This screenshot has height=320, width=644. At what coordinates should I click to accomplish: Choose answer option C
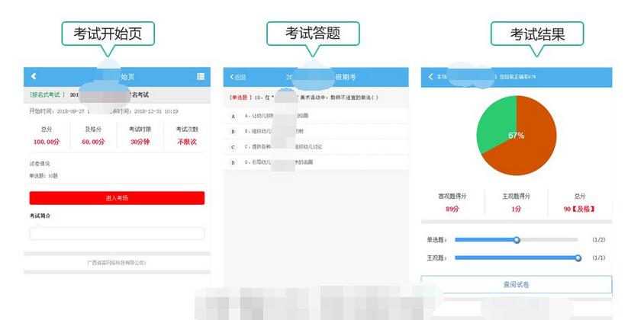point(233,146)
